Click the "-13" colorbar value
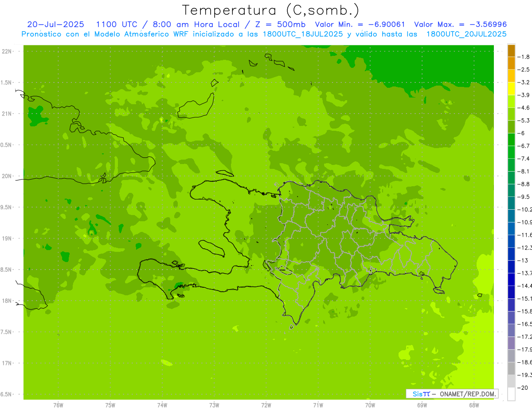Image resolution: width=532 pixels, height=411 pixels. pyautogui.click(x=522, y=260)
